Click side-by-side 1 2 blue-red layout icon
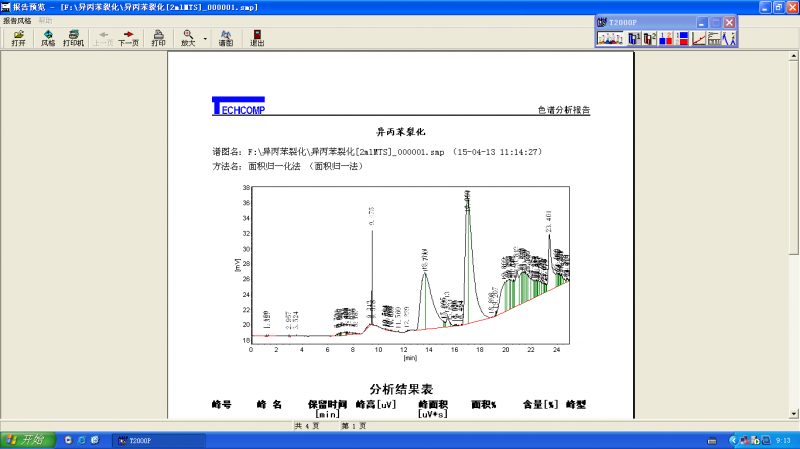 pyautogui.click(x=665, y=38)
